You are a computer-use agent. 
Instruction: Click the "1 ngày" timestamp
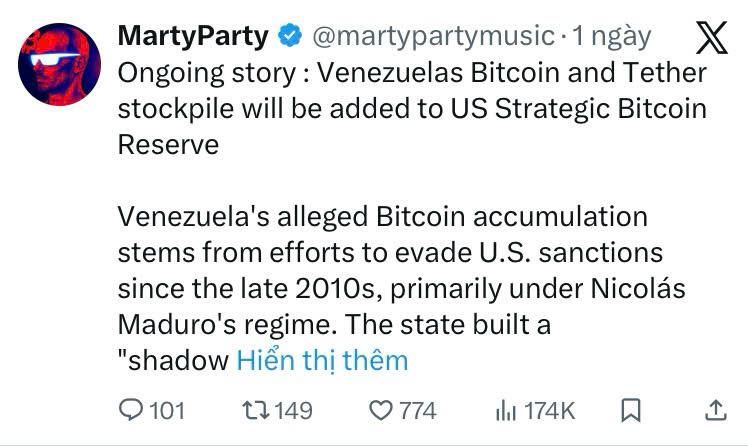(611, 37)
